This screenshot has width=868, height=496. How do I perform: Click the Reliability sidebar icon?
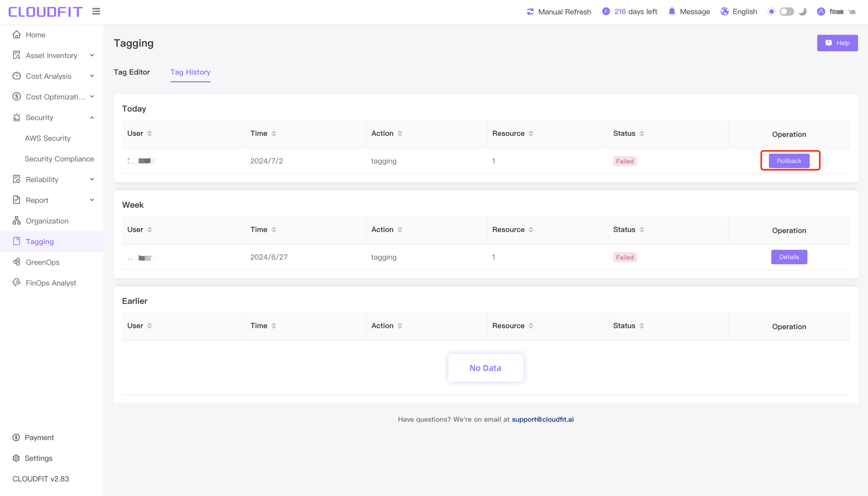(x=17, y=179)
